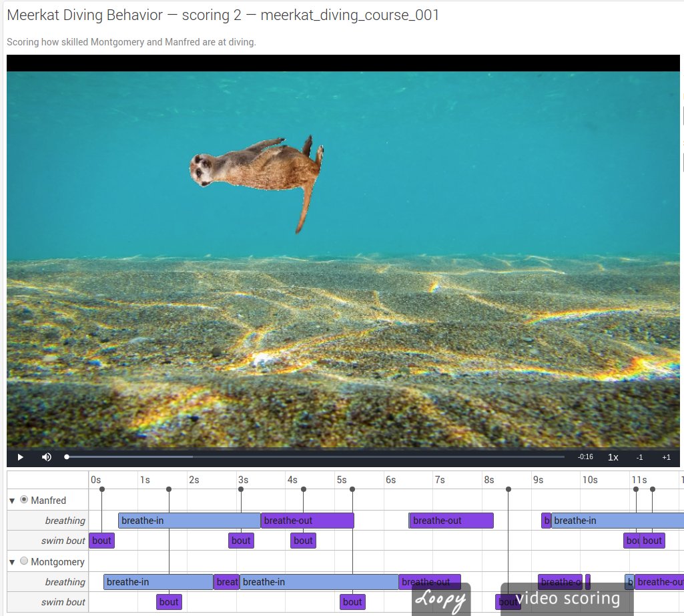Image resolution: width=684 pixels, height=616 pixels.
Task: Collapse the Manfred subject group
Action: tap(12, 501)
